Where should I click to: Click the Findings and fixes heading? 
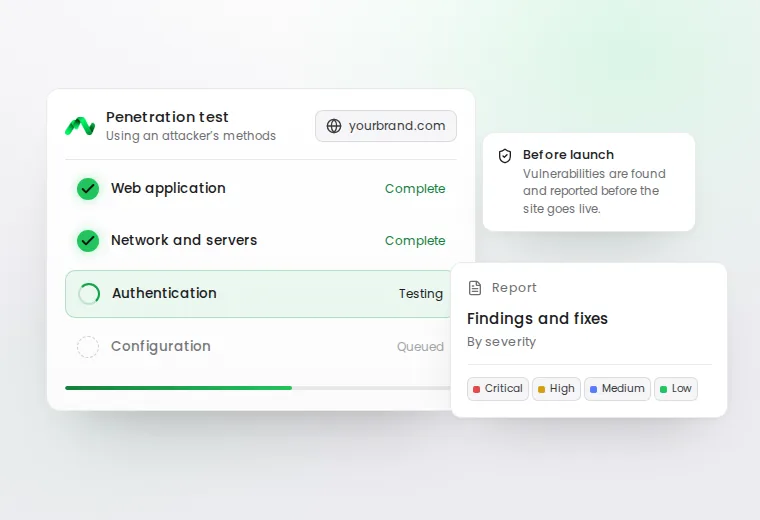click(537, 318)
